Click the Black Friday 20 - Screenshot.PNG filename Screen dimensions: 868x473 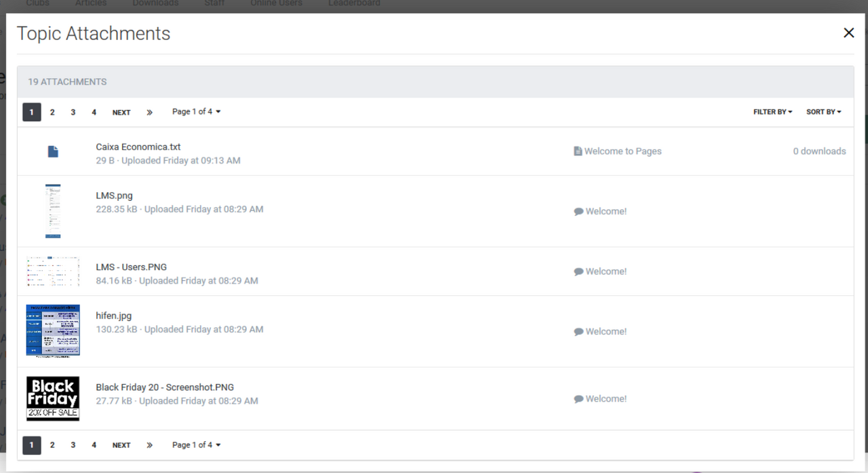click(x=165, y=387)
